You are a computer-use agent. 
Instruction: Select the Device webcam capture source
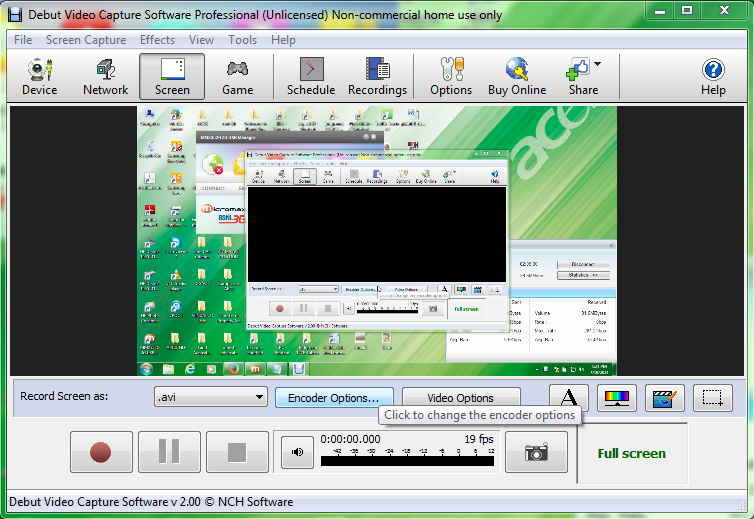click(x=39, y=77)
